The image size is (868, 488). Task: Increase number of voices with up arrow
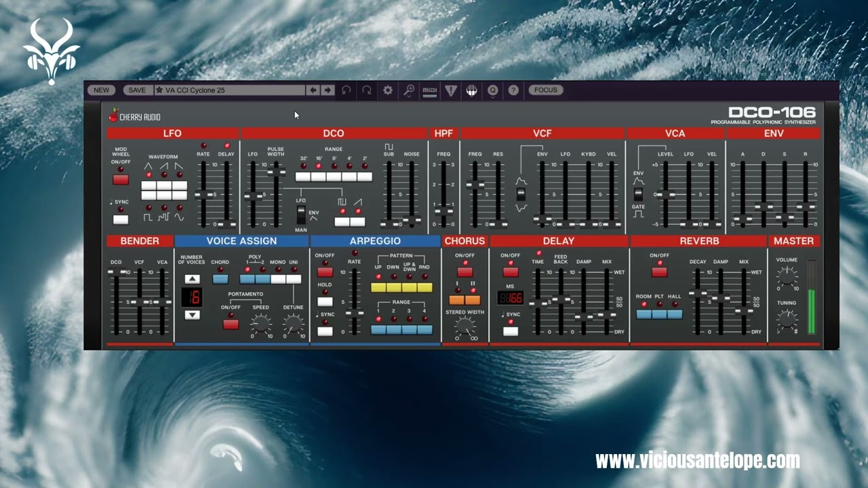pos(193,279)
